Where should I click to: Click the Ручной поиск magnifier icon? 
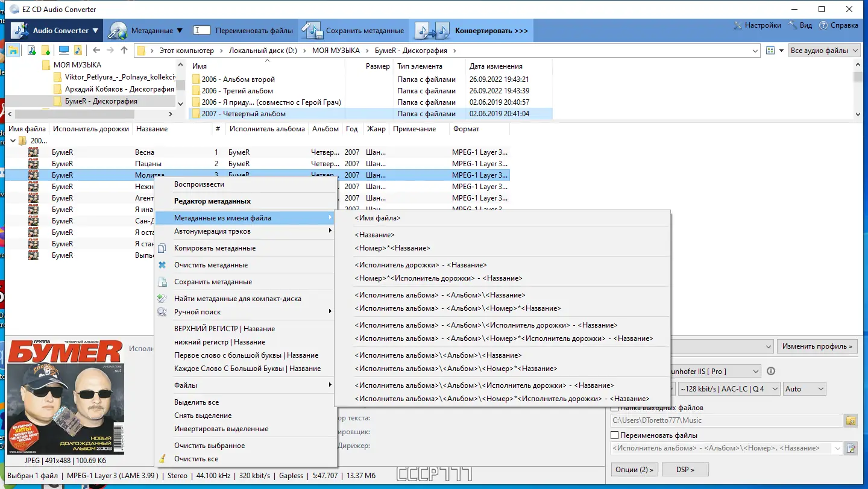coord(162,312)
